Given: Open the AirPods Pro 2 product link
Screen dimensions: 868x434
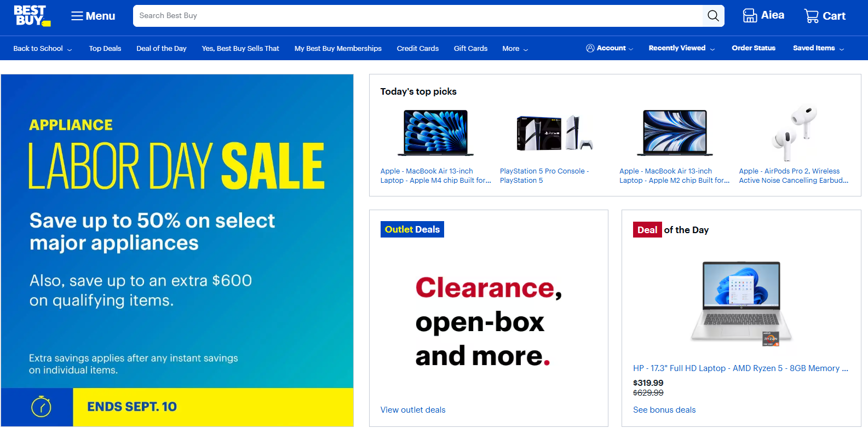Looking at the screenshot, I should tap(794, 176).
